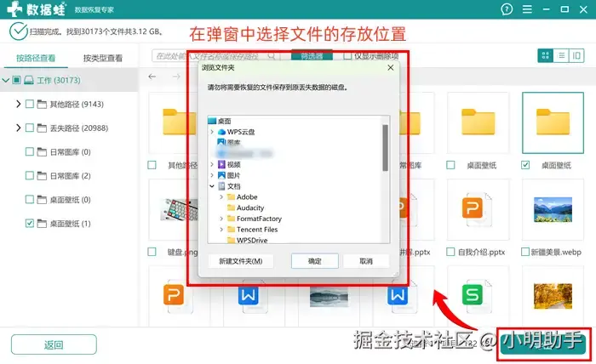
Task: Collapse the 工作 (30173) tree node
Action: click(x=5, y=80)
